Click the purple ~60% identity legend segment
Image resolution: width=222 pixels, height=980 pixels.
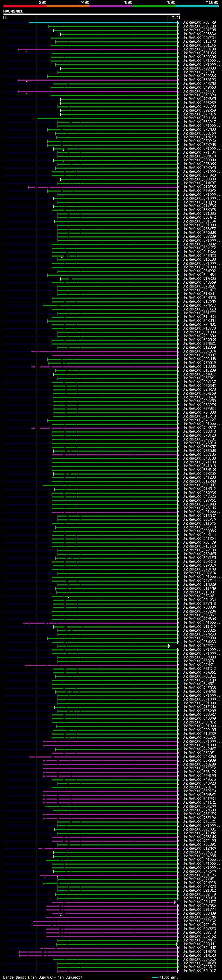point(111,6)
